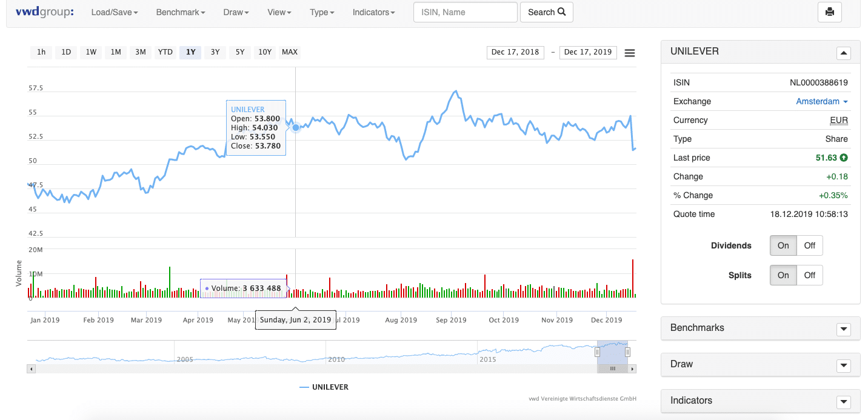Screen dimensions: 868x420
Task: Turn Dividends Off
Action: click(810, 245)
